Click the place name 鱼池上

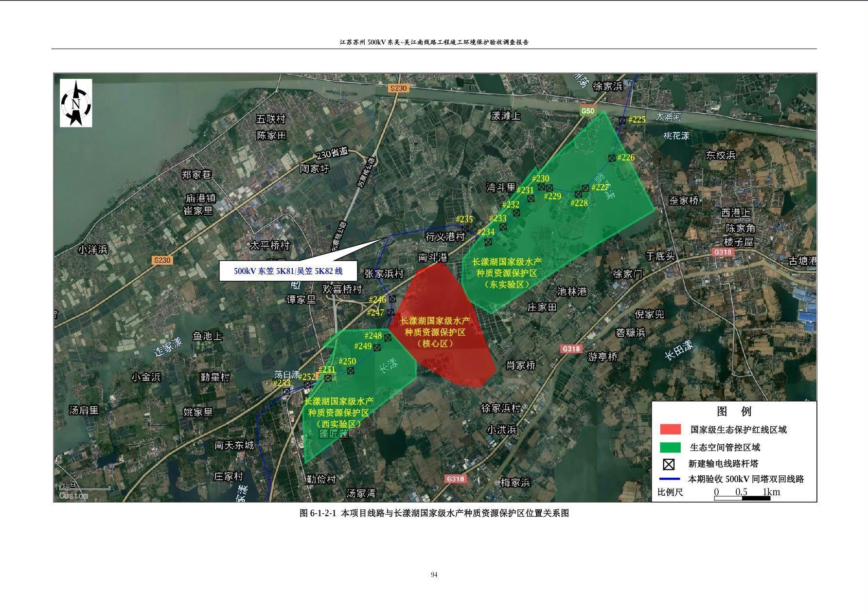[208, 336]
